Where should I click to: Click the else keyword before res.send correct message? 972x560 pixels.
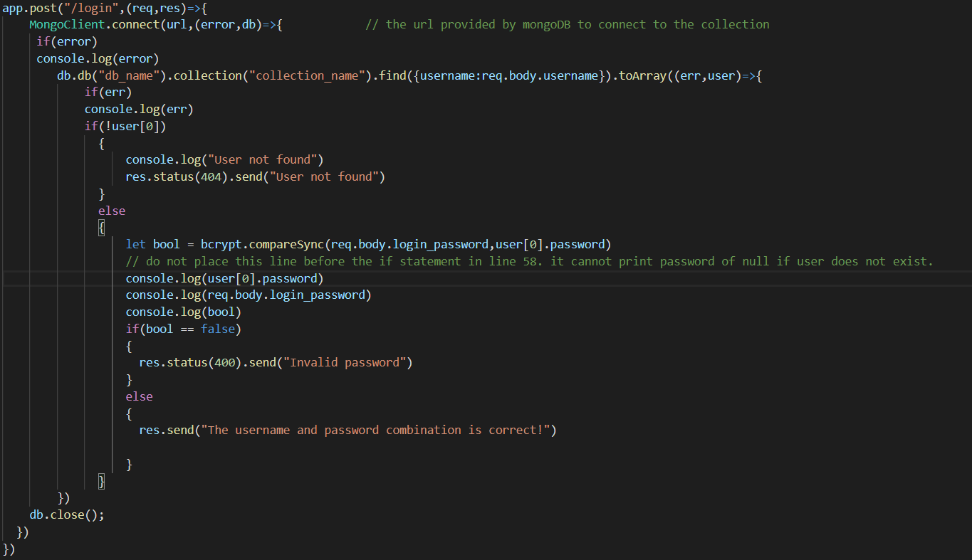(140, 396)
